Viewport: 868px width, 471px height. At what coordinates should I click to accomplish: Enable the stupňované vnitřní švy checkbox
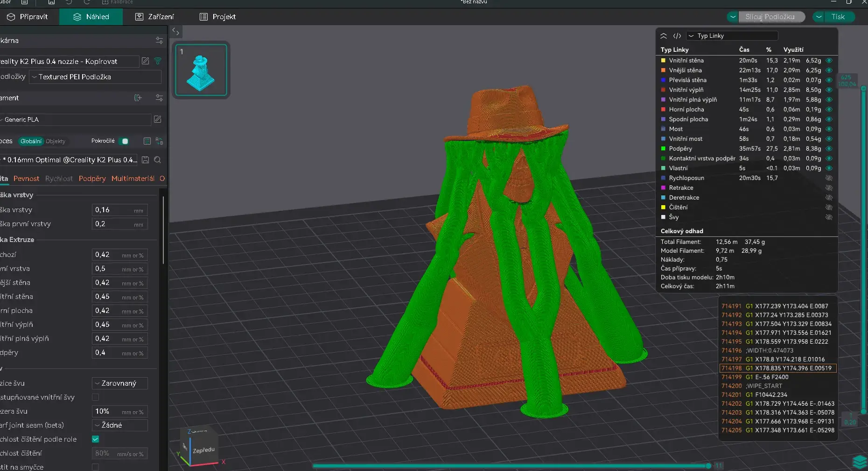coord(95,397)
